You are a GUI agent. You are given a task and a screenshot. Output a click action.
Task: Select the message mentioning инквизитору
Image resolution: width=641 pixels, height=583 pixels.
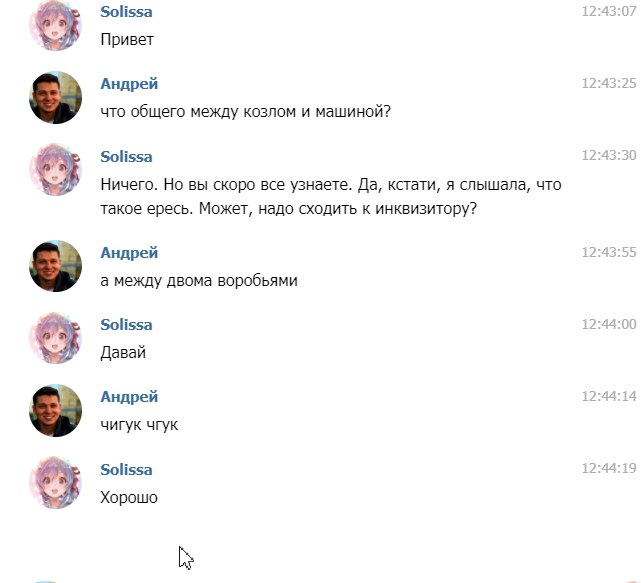[x=331, y=197]
